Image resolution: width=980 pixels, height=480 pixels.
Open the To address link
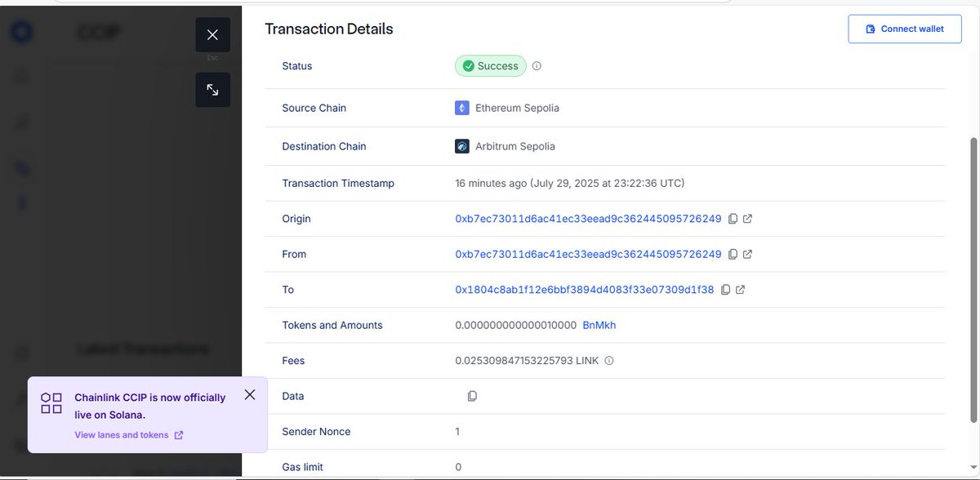tap(585, 290)
